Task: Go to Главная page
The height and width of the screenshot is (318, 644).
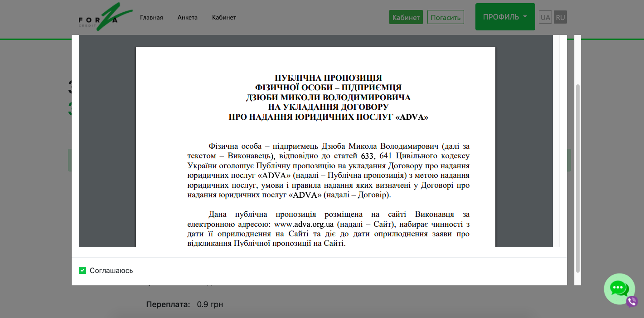Action: (151, 17)
